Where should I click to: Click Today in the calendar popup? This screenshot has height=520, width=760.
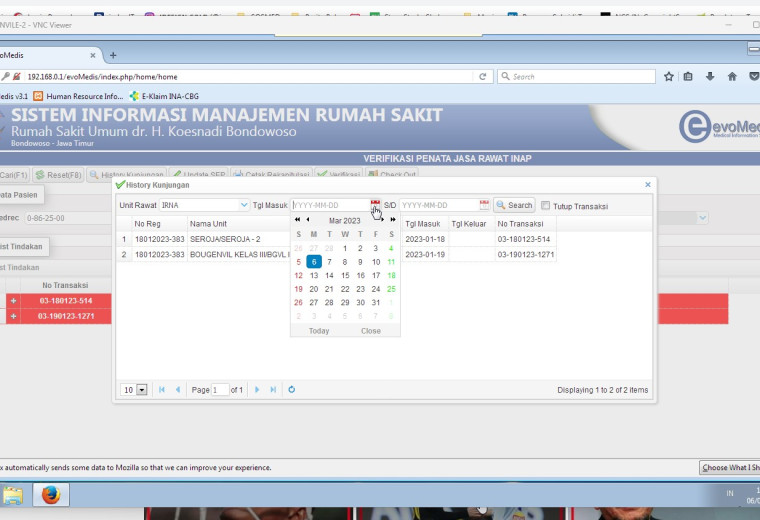click(319, 331)
